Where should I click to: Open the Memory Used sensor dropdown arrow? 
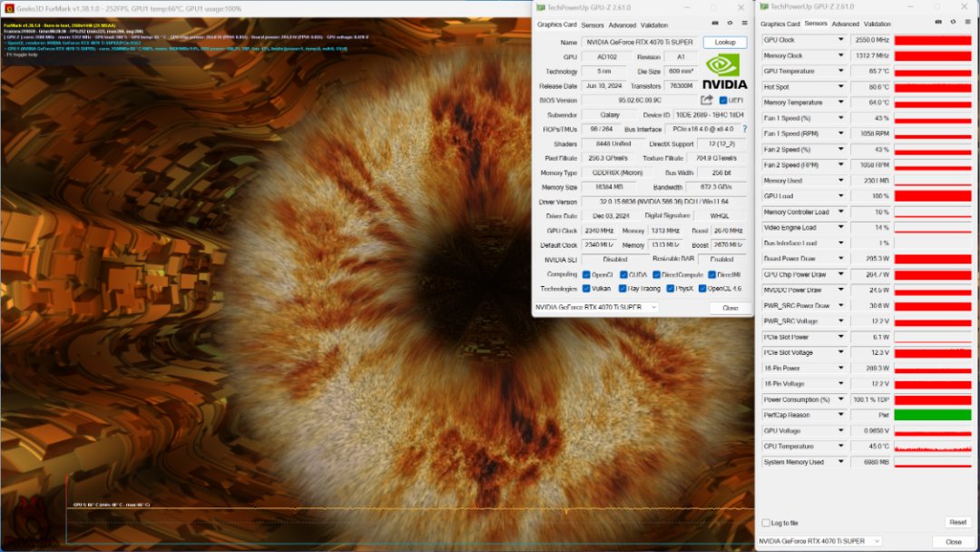[840, 181]
